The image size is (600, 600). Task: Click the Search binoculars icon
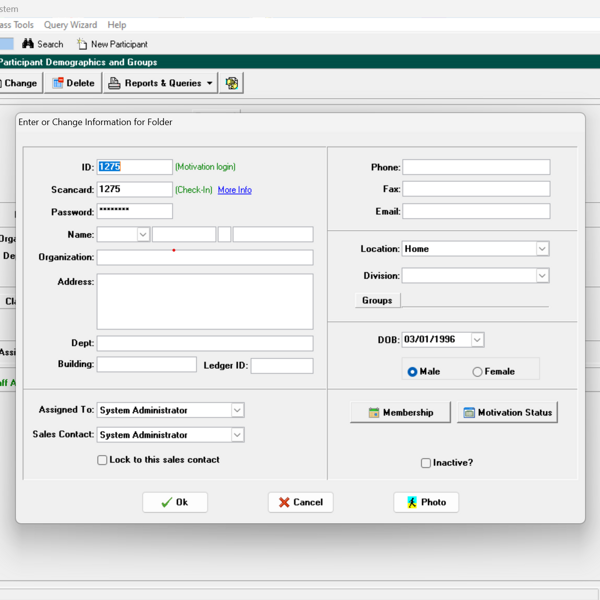(x=28, y=44)
